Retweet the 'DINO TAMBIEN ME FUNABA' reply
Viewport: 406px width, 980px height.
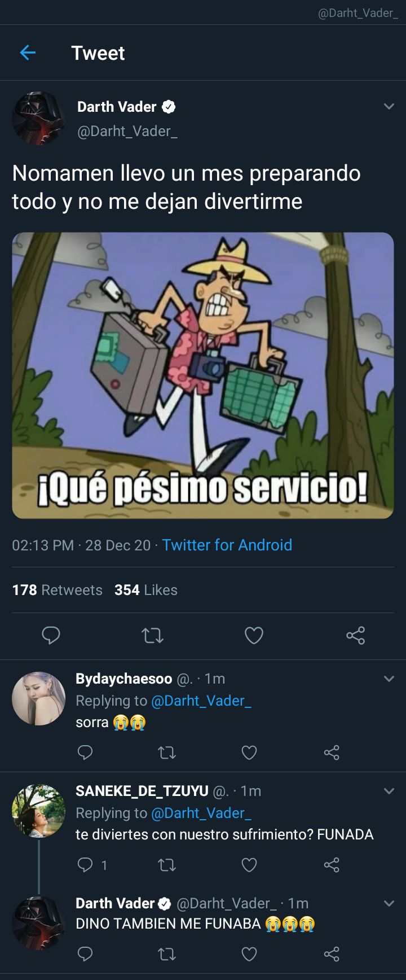click(x=167, y=955)
